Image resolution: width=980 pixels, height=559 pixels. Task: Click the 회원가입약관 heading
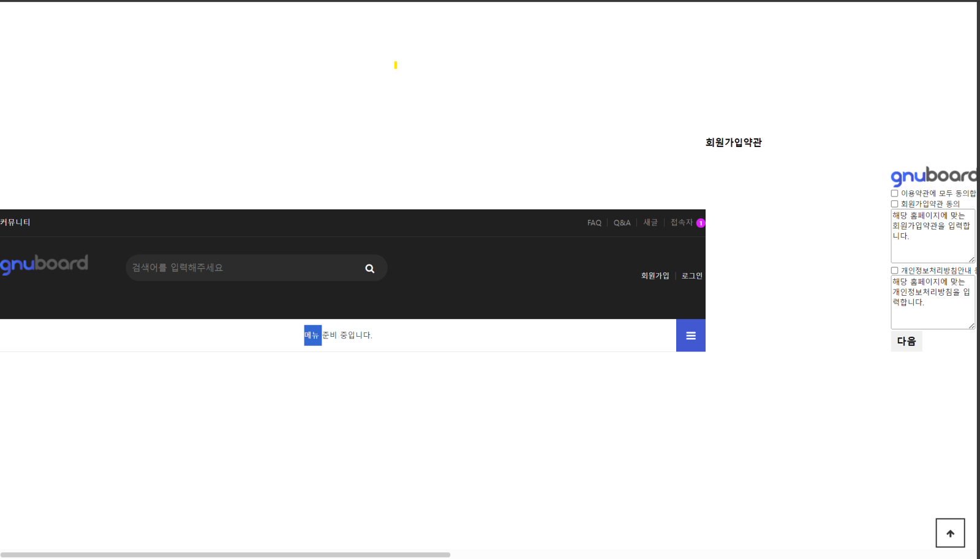tap(733, 143)
